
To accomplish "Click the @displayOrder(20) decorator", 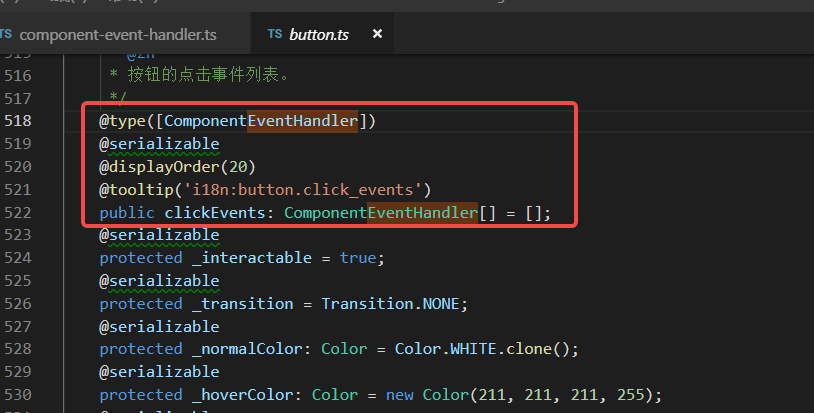I will pyautogui.click(x=178, y=167).
